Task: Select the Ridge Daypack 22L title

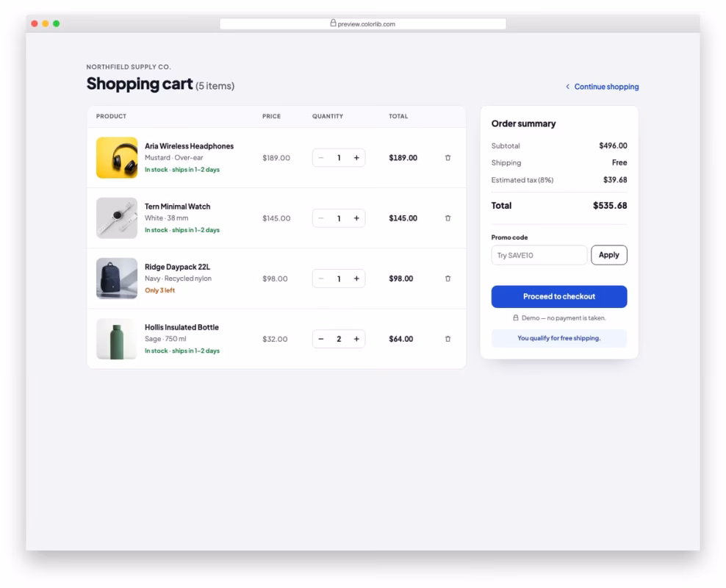Action: pos(177,267)
